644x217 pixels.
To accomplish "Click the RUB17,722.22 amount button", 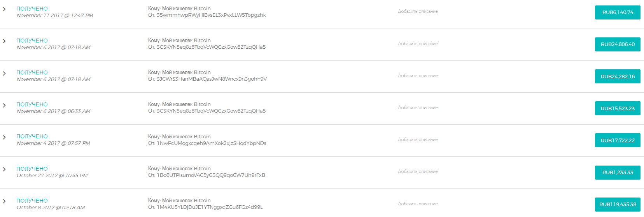I will click(618, 140).
